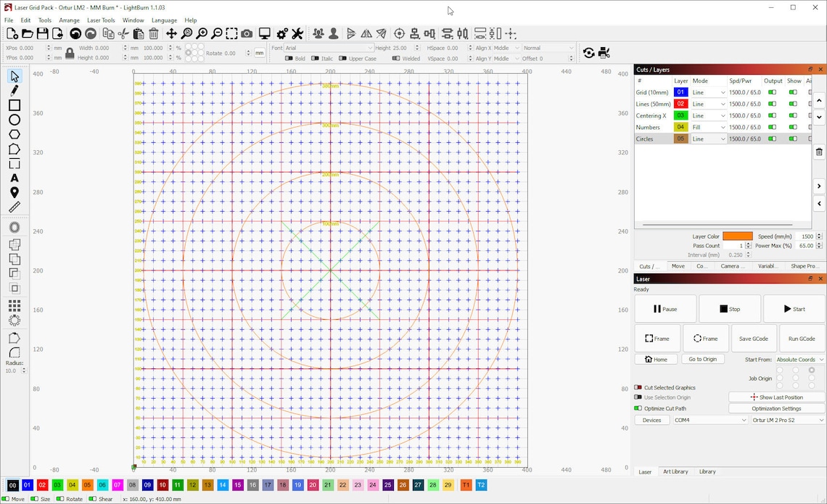
Task: Switch to the Move tab
Action: [678, 266]
